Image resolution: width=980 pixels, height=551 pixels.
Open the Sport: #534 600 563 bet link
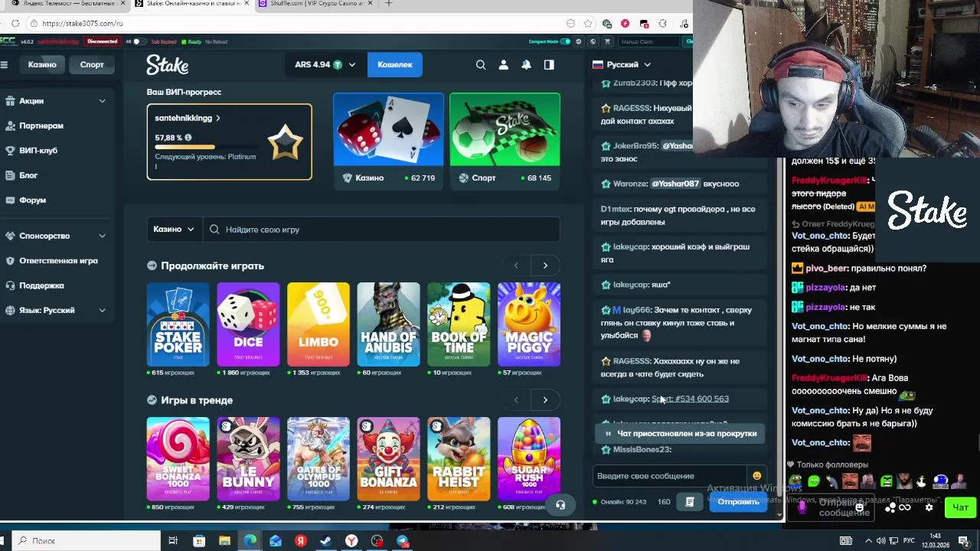(690, 399)
